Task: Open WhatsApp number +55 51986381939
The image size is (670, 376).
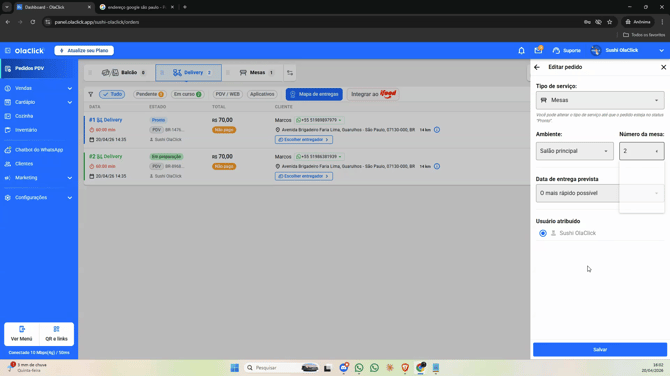Action: pos(319,157)
